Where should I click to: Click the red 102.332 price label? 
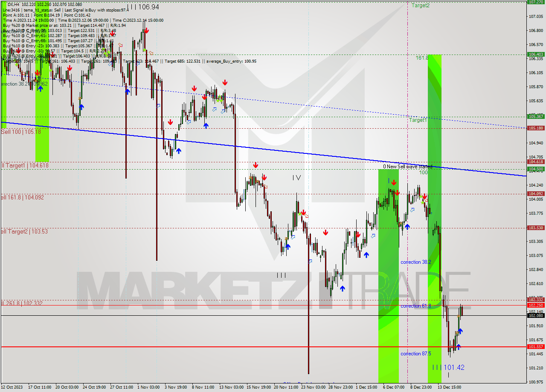tap(536, 300)
